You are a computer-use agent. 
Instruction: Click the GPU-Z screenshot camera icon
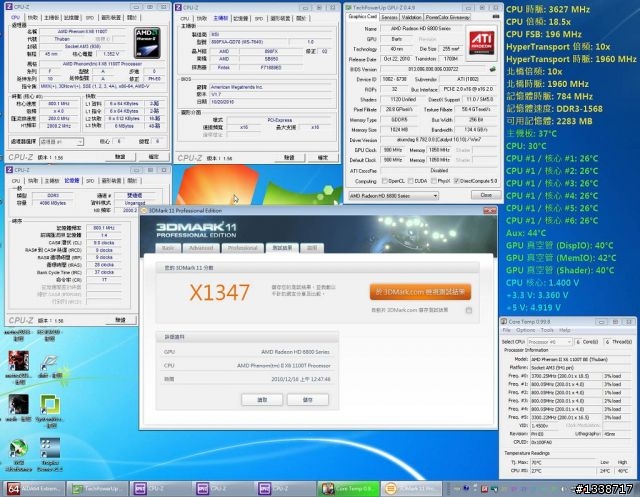tap(496, 17)
